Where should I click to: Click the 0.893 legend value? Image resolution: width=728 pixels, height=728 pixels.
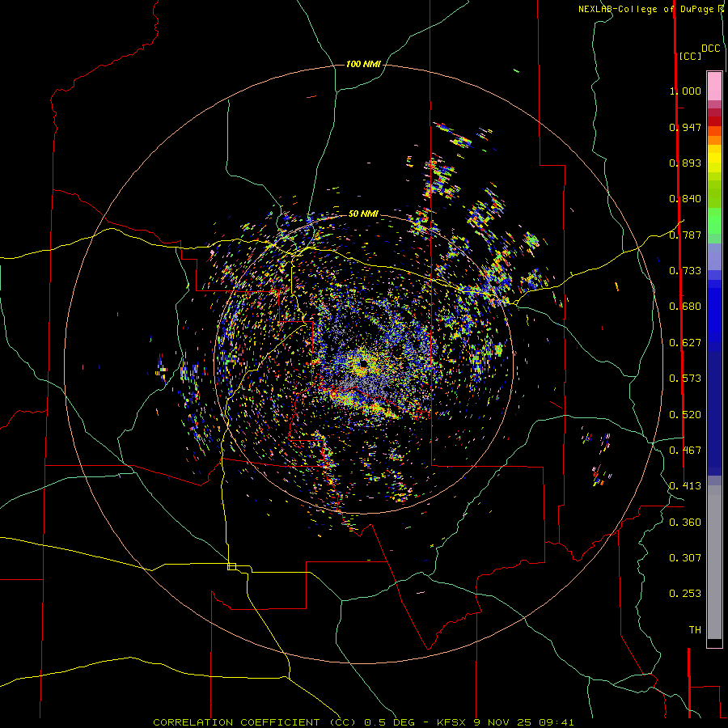(x=685, y=163)
